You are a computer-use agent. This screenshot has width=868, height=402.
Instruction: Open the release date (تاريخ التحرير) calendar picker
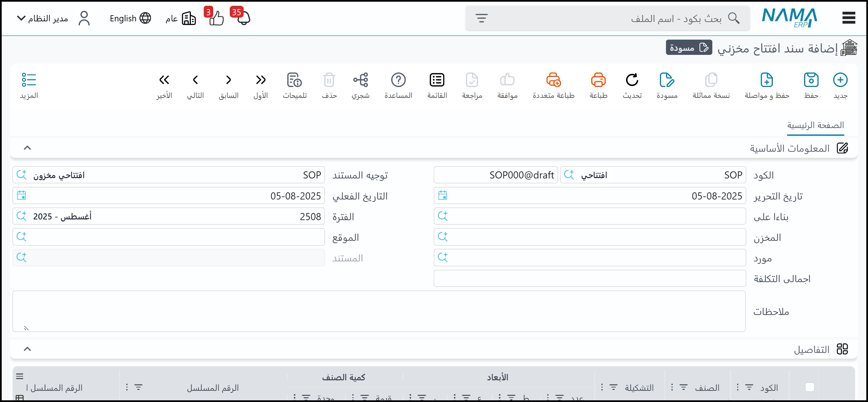coord(443,195)
